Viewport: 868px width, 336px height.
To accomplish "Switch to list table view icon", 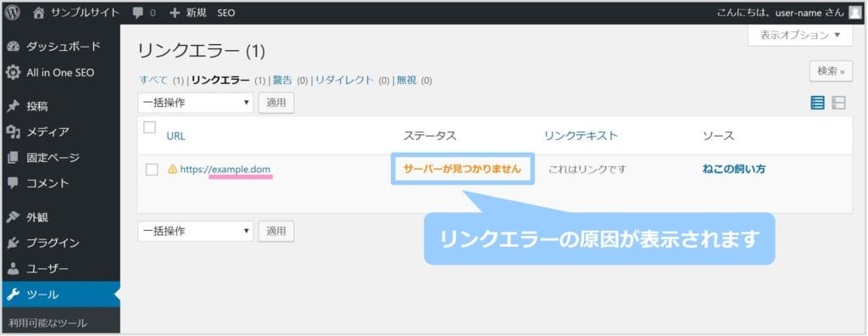I will coord(817,103).
